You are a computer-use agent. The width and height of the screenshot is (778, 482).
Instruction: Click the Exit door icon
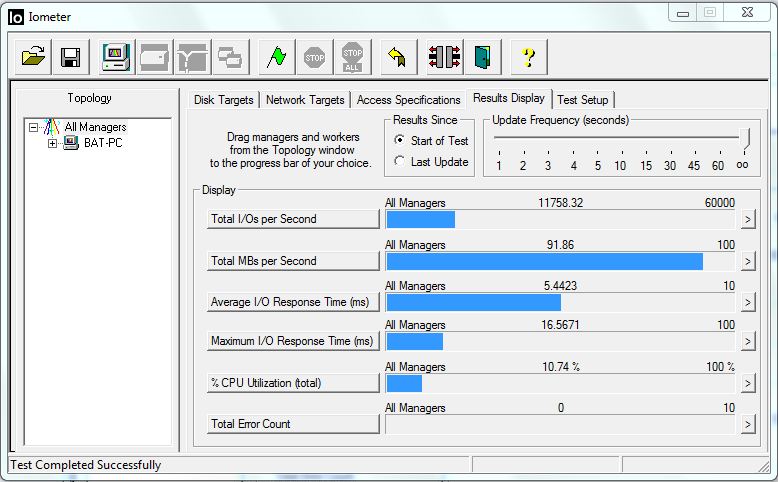482,57
